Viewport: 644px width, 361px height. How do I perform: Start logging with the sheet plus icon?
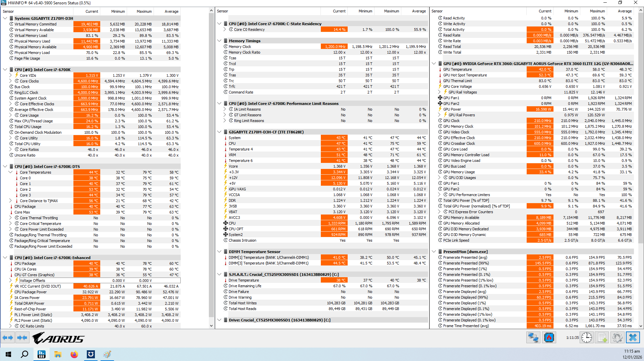[x=602, y=338]
